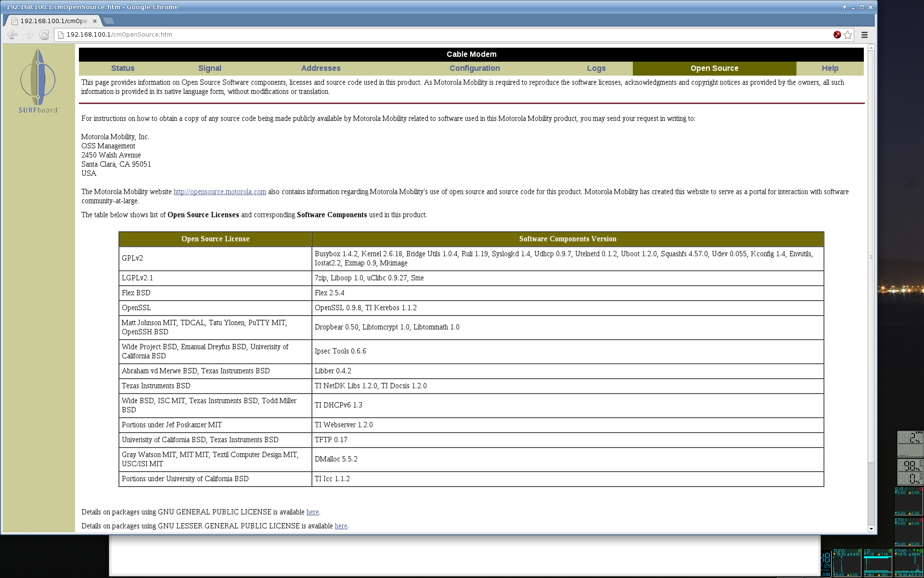Viewport: 924px width, 578px height.
Task: Click the window shade-up arrow in the title bar
Action: click(844, 7)
